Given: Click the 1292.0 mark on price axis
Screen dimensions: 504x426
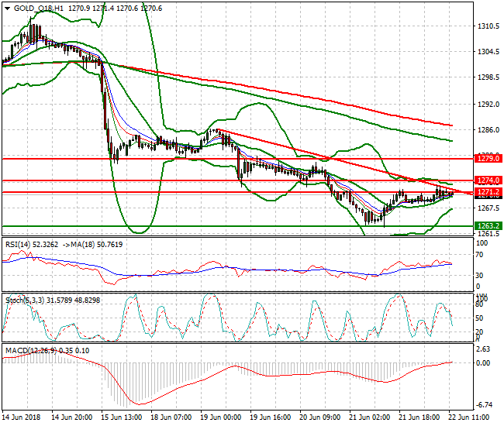Looking at the screenshot, I should point(486,104).
